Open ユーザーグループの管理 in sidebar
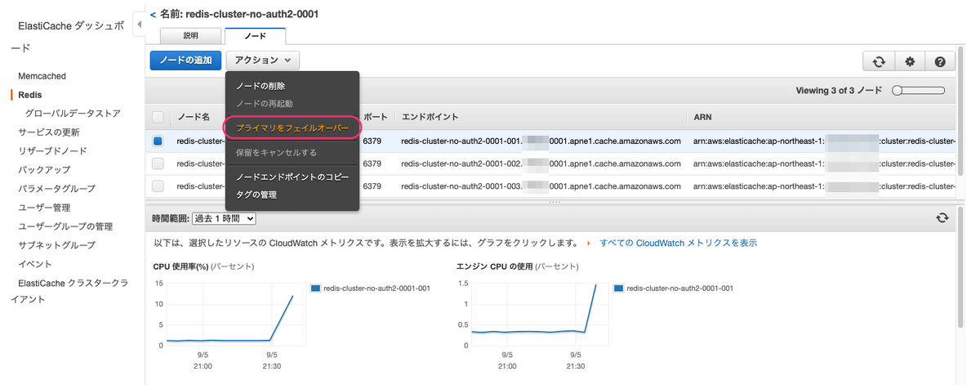The height and width of the screenshot is (385, 980). (65, 226)
